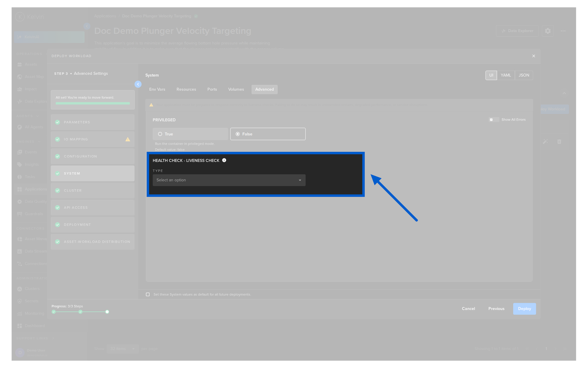Click the Deploy button

[525, 309]
